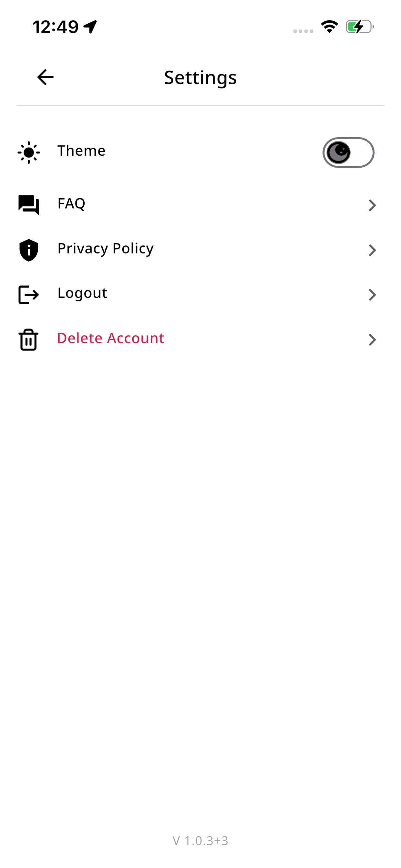The height and width of the screenshot is (868, 401).
Task: Open Privacy Policy via its chevron
Action: pyautogui.click(x=372, y=250)
